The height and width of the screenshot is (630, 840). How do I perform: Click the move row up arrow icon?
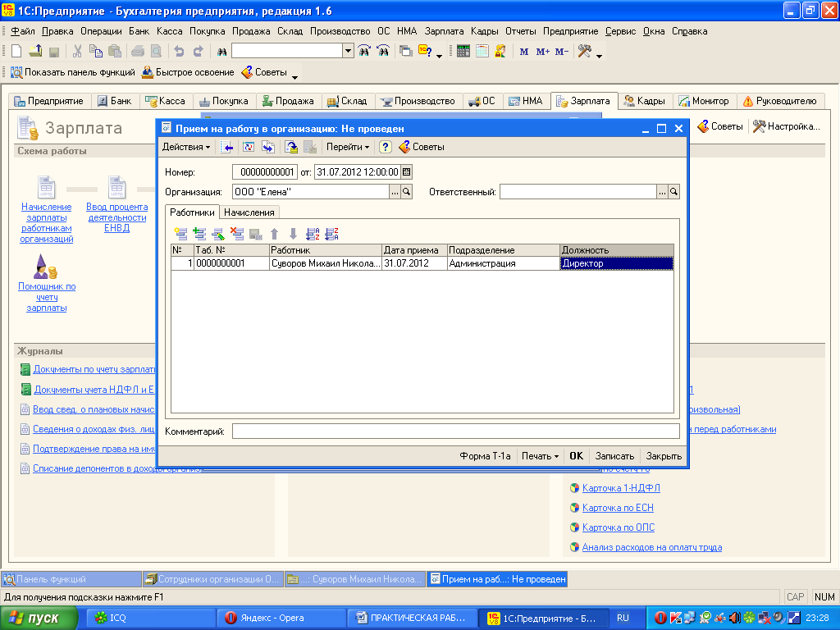coord(274,234)
